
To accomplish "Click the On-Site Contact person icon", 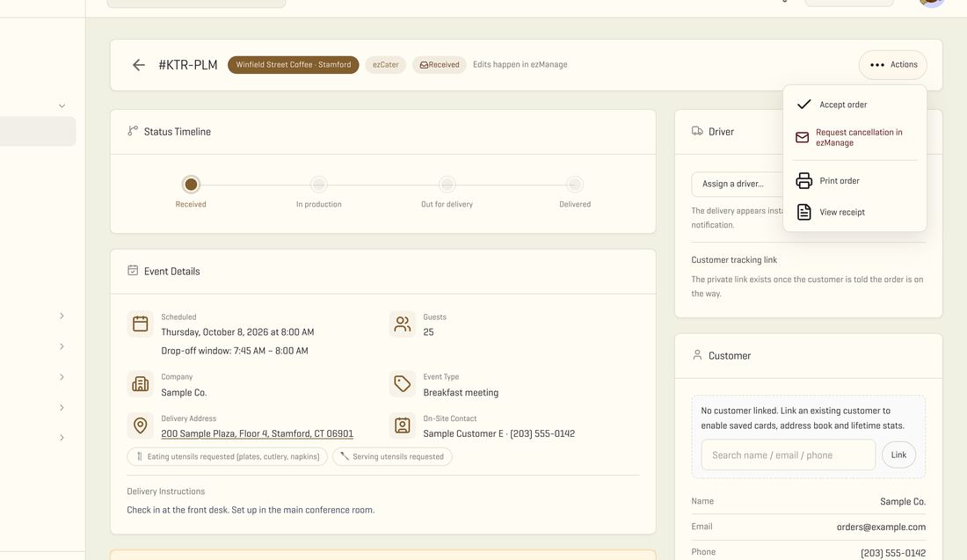I will (x=402, y=425).
